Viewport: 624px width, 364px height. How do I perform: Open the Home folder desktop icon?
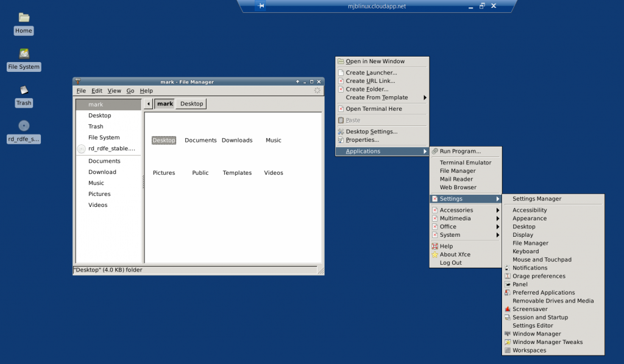pyautogui.click(x=23, y=24)
